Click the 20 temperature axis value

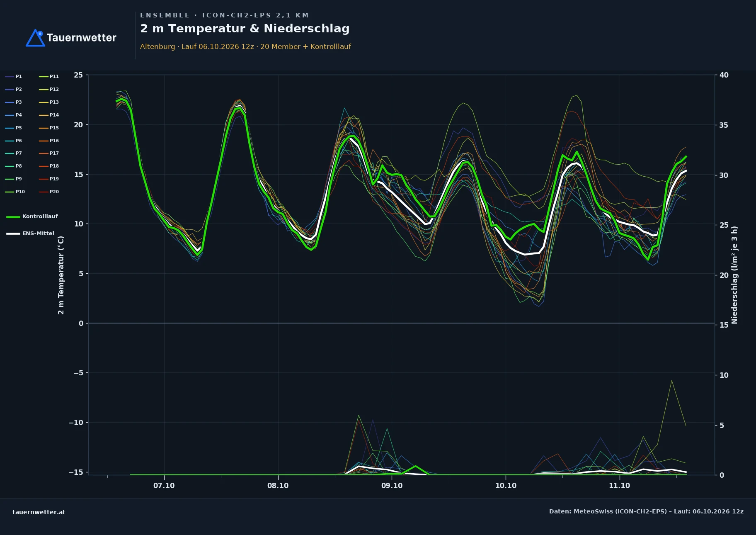(78, 125)
